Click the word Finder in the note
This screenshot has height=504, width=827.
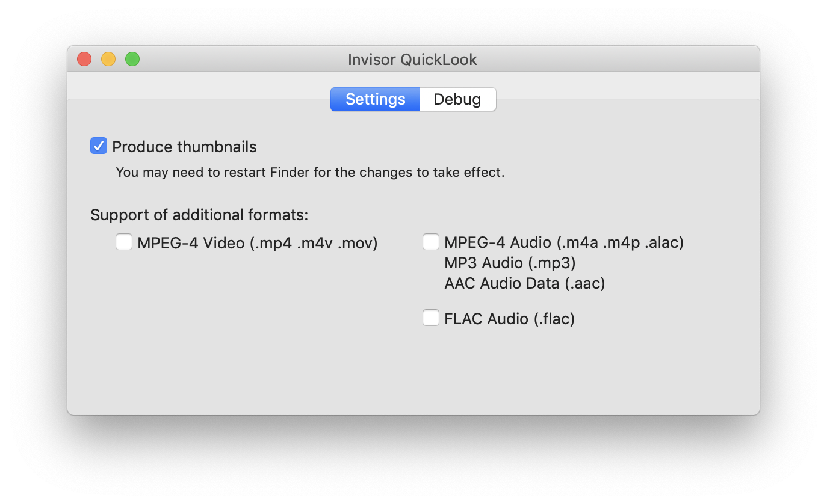288,173
